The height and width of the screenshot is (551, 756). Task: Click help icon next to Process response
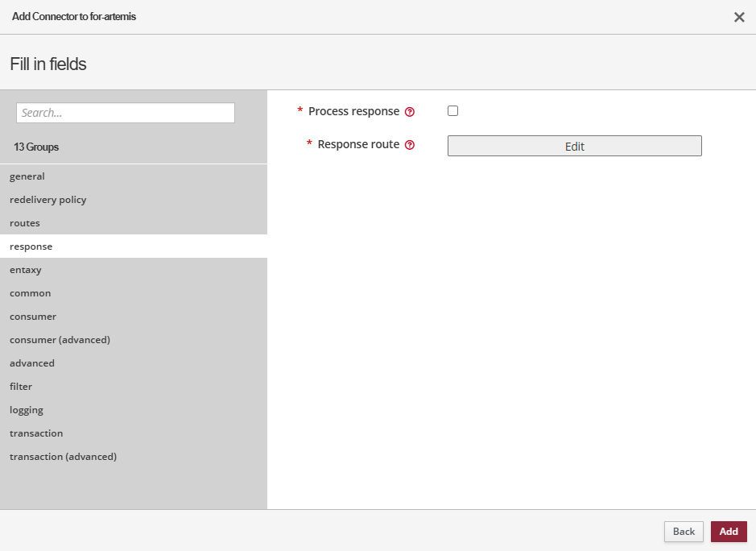pos(410,112)
